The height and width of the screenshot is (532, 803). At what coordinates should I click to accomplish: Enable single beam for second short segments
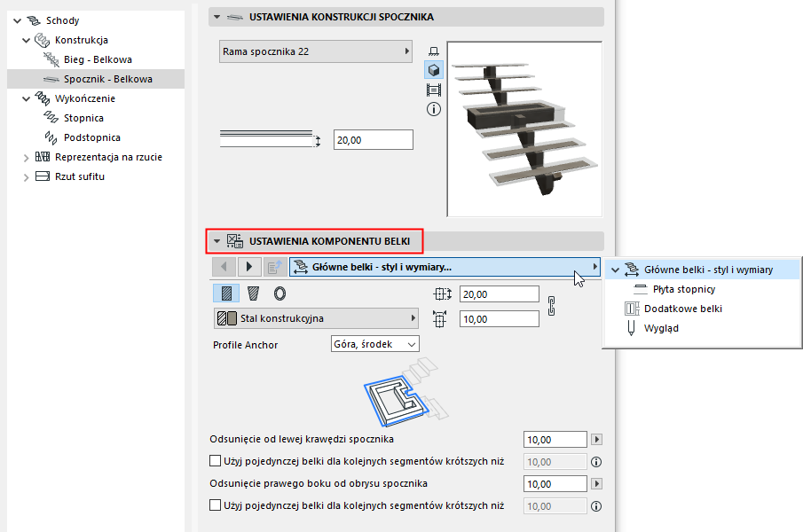coord(215,505)
